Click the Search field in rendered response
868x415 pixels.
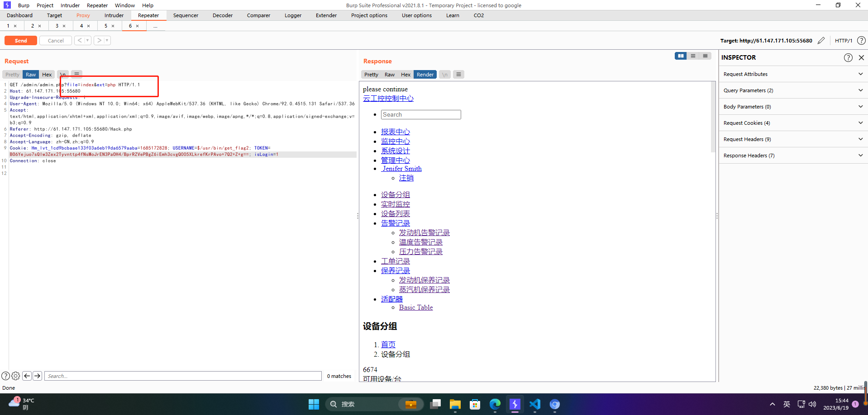420,114
